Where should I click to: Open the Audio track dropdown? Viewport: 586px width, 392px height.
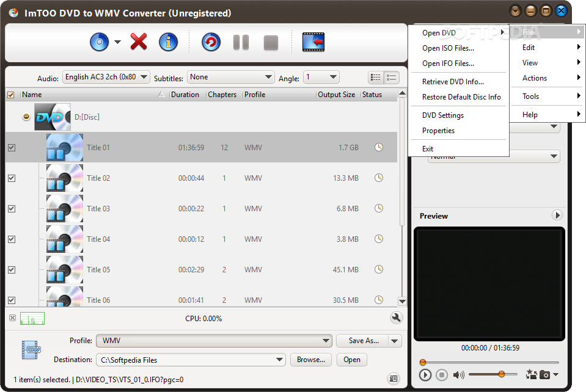click(106, 78)
